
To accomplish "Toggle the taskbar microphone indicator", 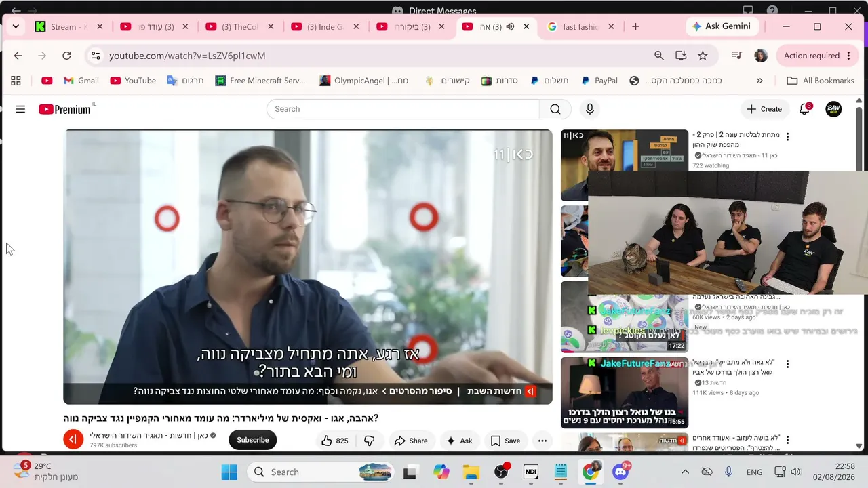I will 728,472.
